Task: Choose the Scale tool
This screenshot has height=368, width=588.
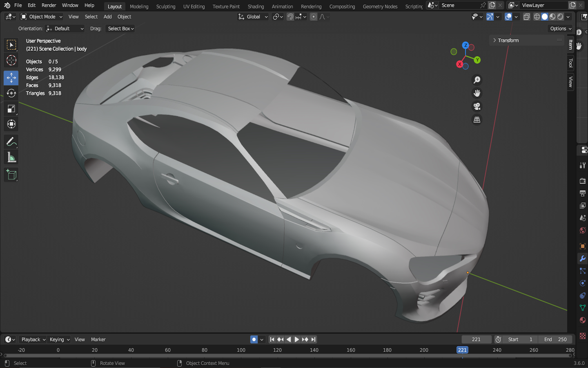Action: [x=11, y=109]
